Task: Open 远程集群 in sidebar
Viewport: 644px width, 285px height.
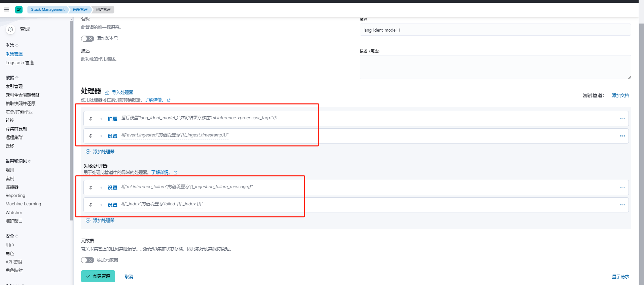Action: coord(14,137)
